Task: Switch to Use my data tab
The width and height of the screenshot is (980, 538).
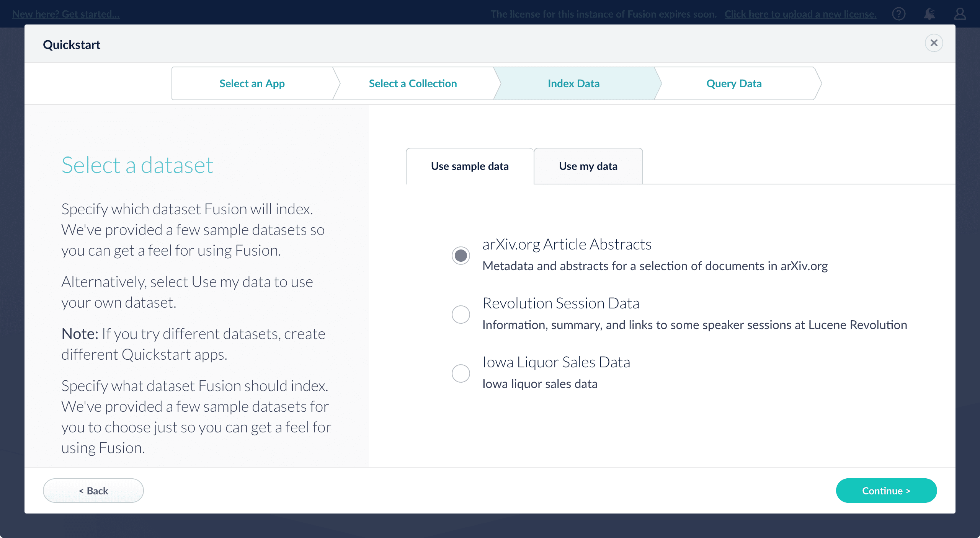Action: (x=588, y=166)
